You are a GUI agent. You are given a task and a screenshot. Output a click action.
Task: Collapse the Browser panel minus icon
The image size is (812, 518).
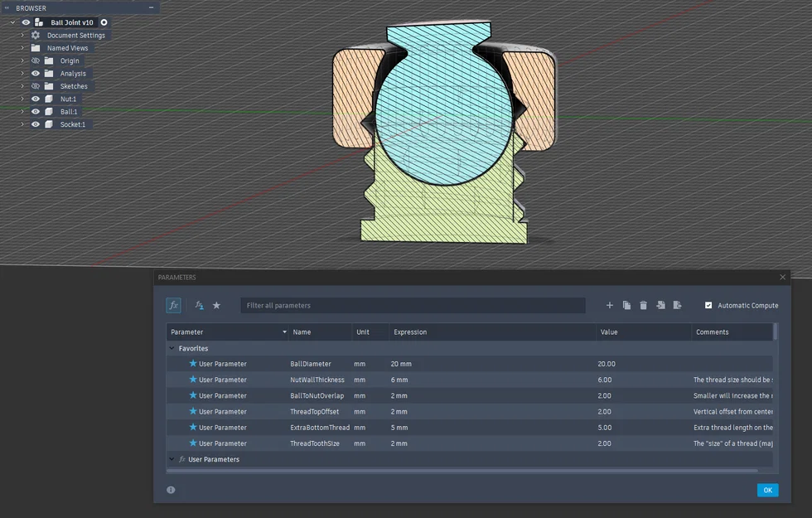click(x=151, y=7)
